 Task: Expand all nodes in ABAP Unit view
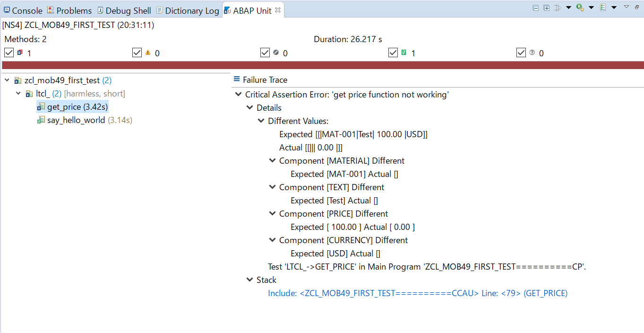(547, 8)
